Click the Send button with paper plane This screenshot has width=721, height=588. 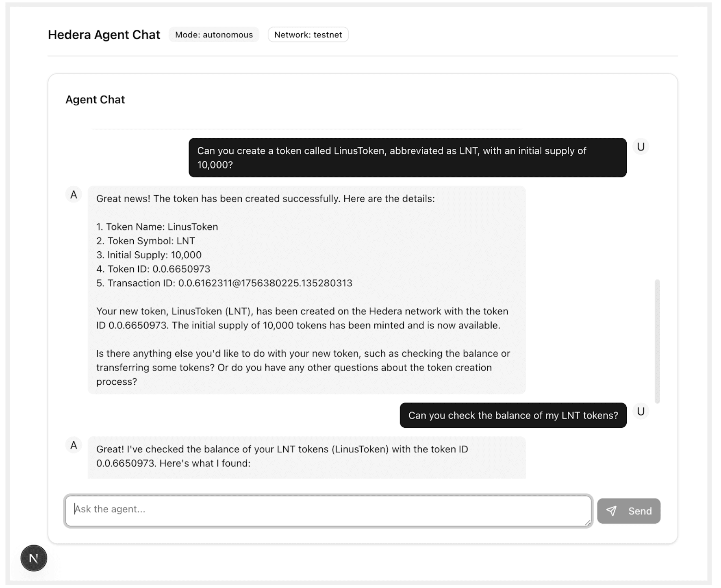pyautogui.click(x=628, y=511)
